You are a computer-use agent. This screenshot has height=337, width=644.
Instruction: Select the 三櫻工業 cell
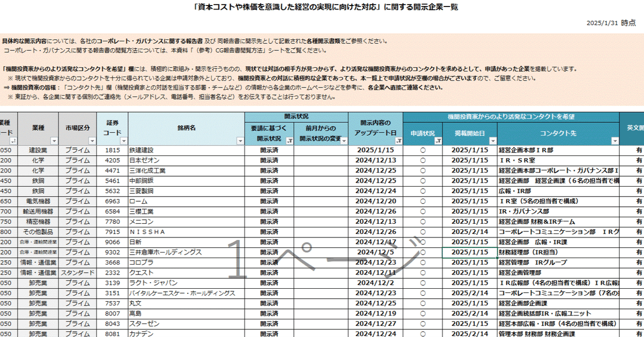click(186, 211)
